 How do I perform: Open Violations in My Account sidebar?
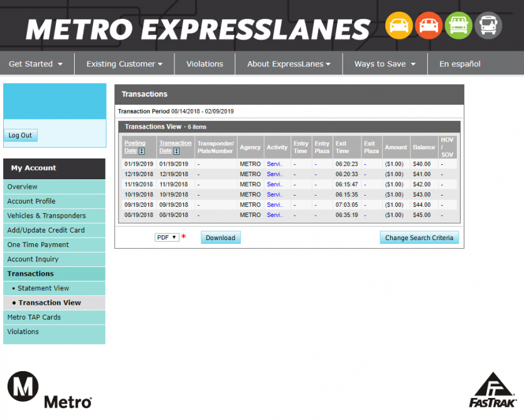click(x=54, y=332)
